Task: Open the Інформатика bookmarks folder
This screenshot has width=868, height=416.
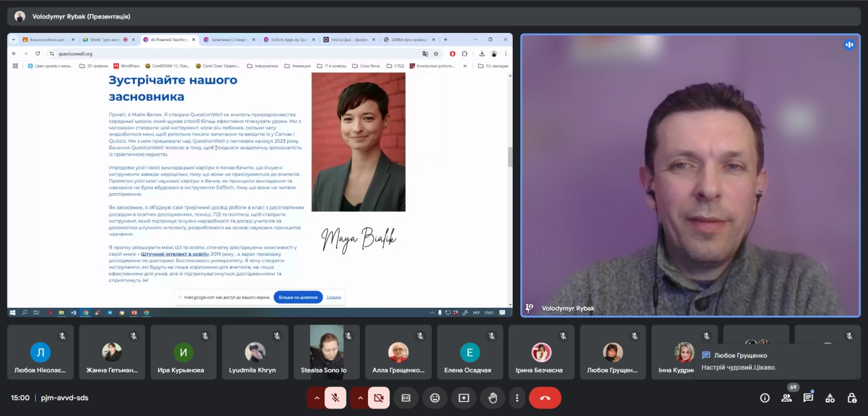Action: pos(263,66)
